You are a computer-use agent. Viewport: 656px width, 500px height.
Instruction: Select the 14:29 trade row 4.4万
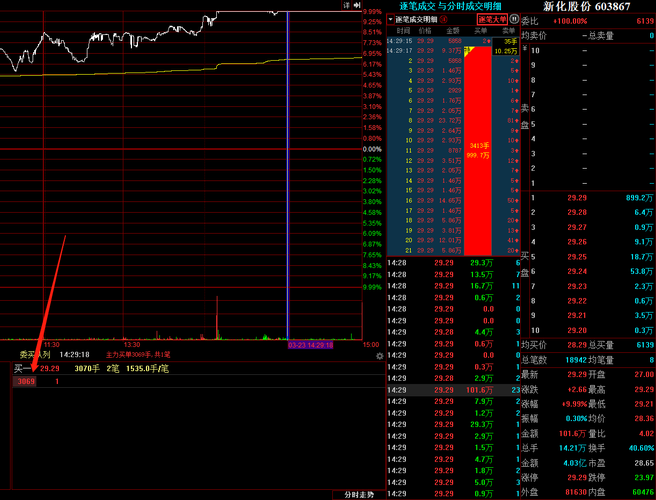click(x=454, y=332)
